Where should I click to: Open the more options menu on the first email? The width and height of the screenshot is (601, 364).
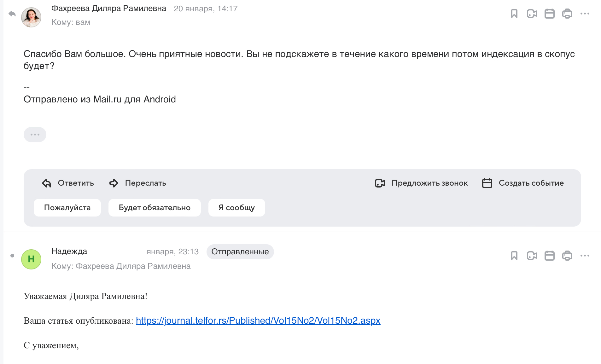[x=585, y=14]
